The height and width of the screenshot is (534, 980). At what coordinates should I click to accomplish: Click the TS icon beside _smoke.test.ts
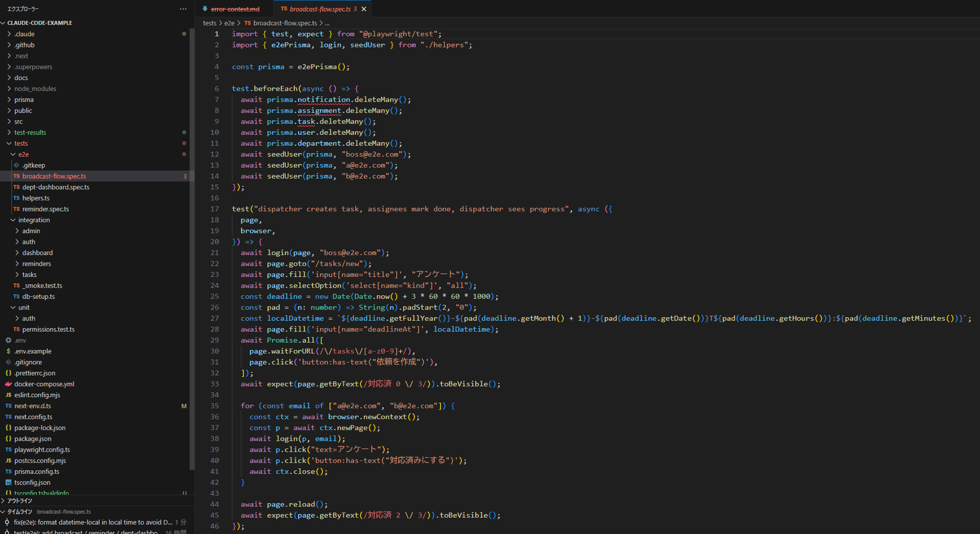pos(16,286)
